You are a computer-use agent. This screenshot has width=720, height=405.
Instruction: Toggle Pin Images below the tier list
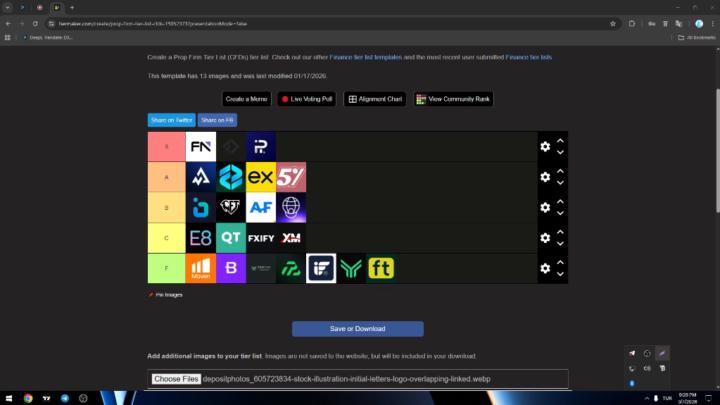(x=165, y=295)
